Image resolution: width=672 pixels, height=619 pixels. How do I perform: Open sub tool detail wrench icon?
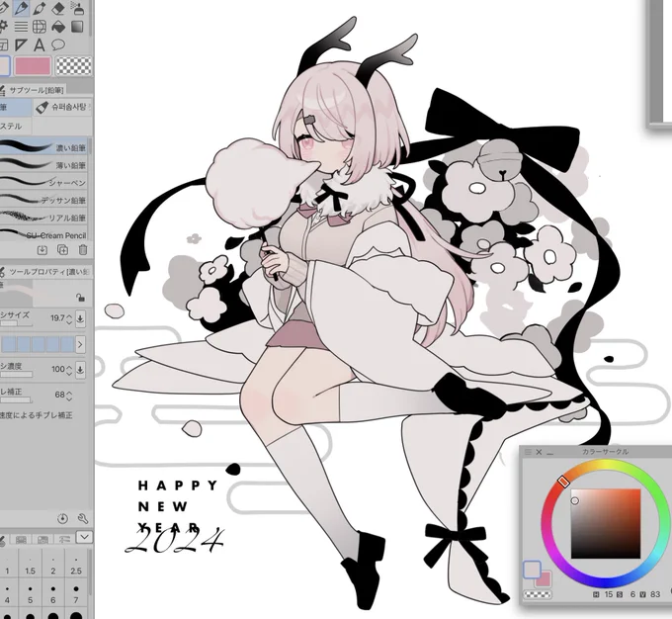point(83,518)
